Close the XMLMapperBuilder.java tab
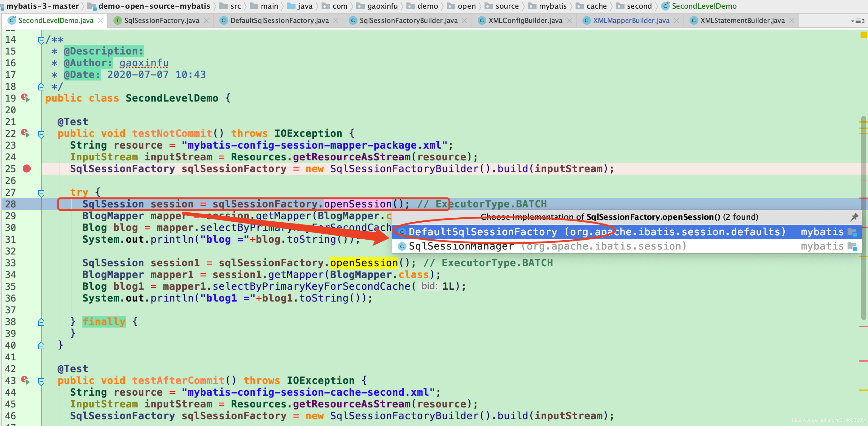The image size is (868, 426). click(x=676, y=20)
